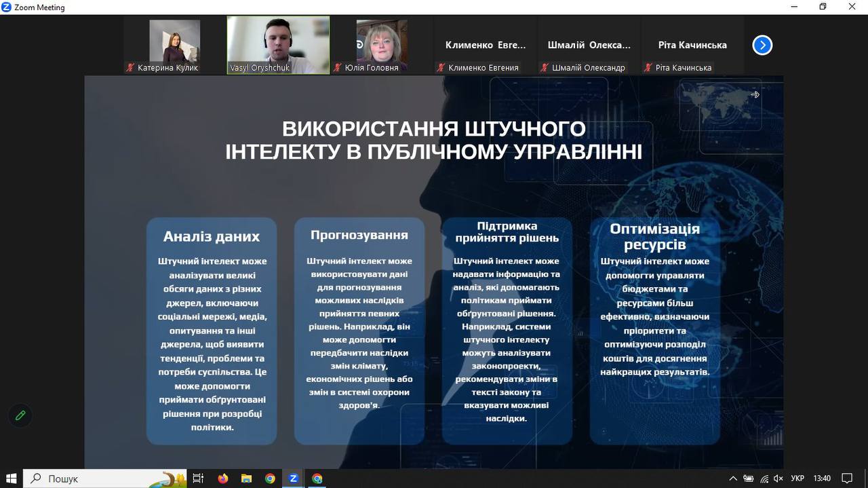Select Vasyl Oryshchuk's video thumbnail
Viewport: 868px width, 488px height.
(x=278, y=42)
